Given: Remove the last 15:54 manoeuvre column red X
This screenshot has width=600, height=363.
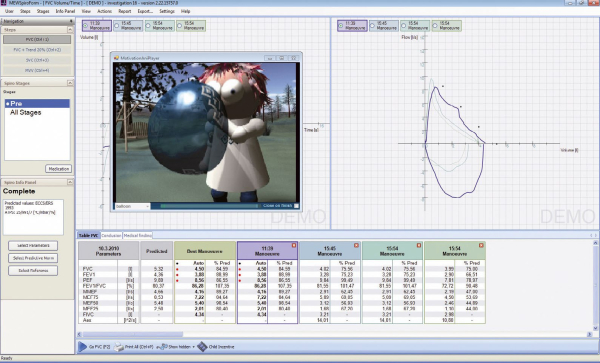Looking at the screenshot, I should pyautogui.click(x=481, y=245).
